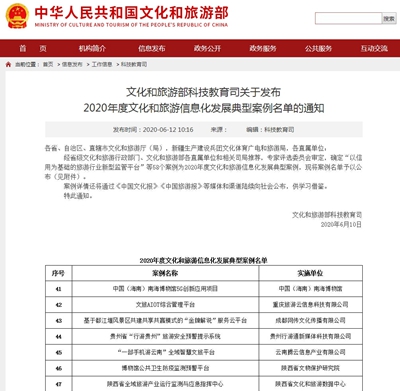The height and width of the screenshot is (391, 400).
Task: Click the 信息发布 breadcrumb link
Action: click(x=72, y=64)
